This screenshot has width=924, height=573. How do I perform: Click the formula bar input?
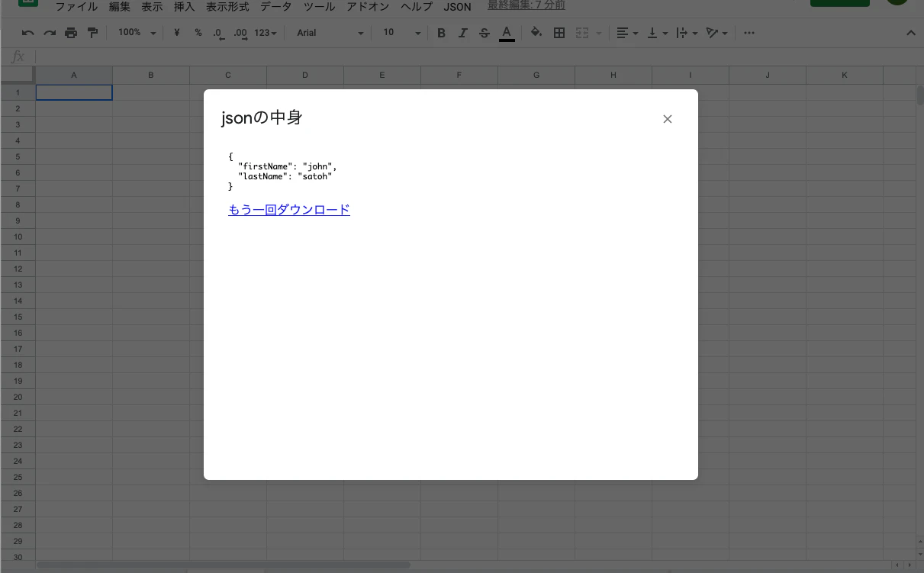pyautogui.click(x=479, y=57)
